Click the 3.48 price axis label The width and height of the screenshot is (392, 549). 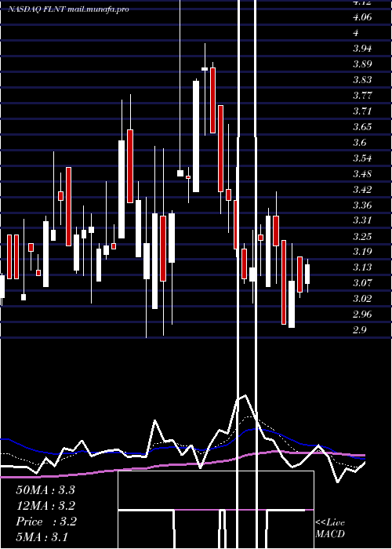pyautogui.click(x=362, y=173)
